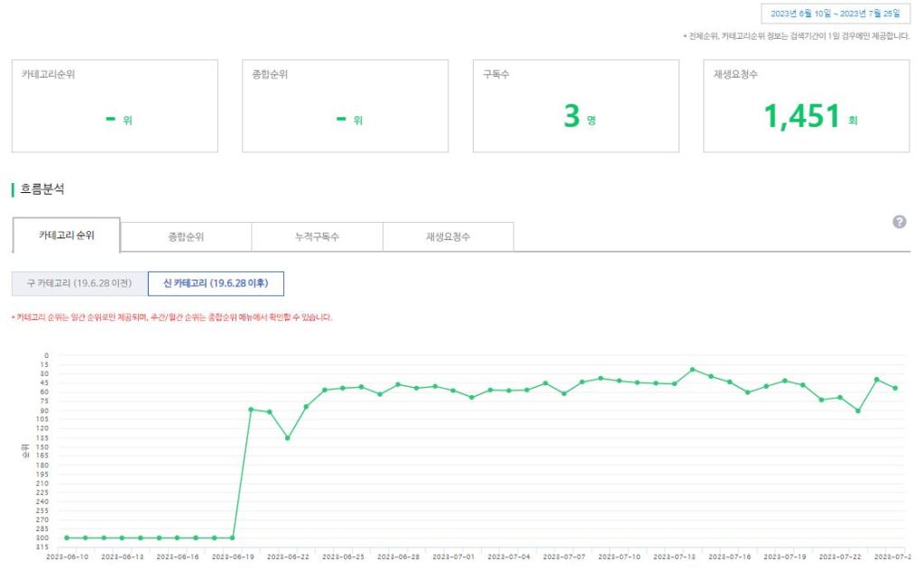
Task: Click the 구독수 card showing 3명
Action: pos(576,106)
